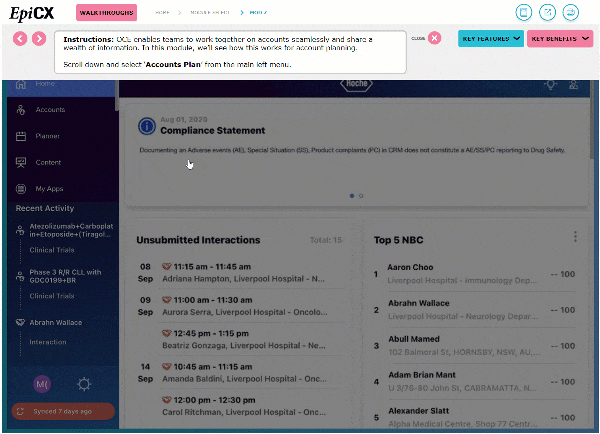Viewport: 600px width, 434px height.
Task: Open Atezolizumab+Carboplatin recent activity item
Action: (71, 230)
